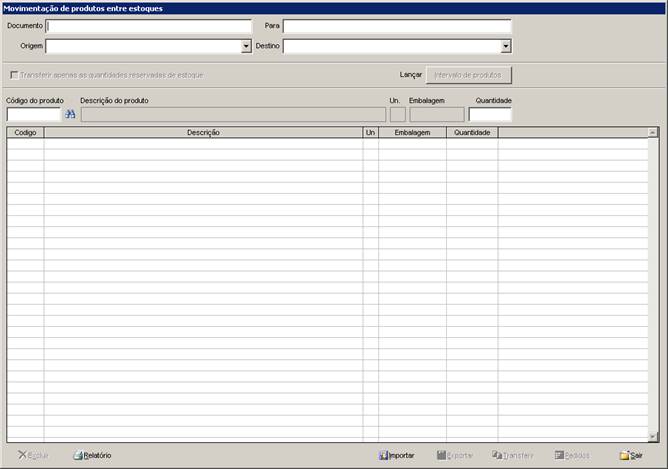The image size is (668, 469).
Task: Click the Embalagem field above the grid
Action: point(437,114)
